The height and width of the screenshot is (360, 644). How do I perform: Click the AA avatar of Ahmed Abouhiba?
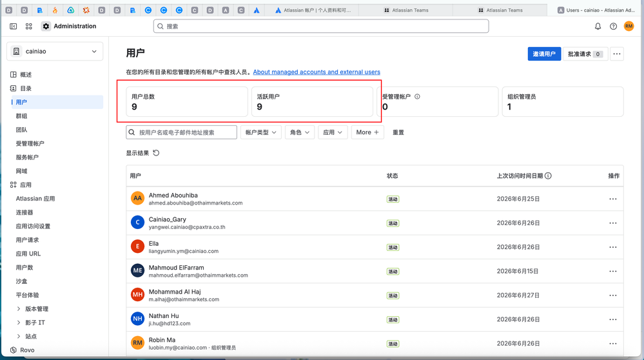pos(137,198)
